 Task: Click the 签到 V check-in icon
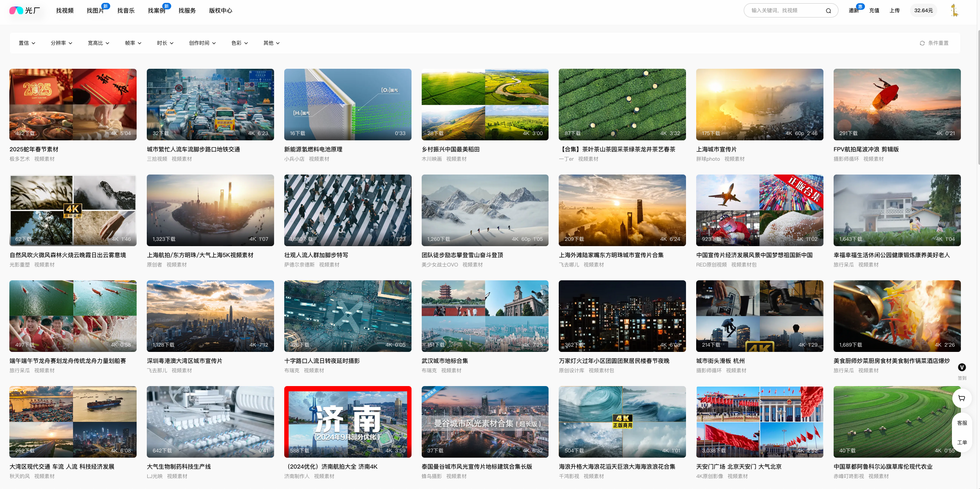(x=962, y=367)
